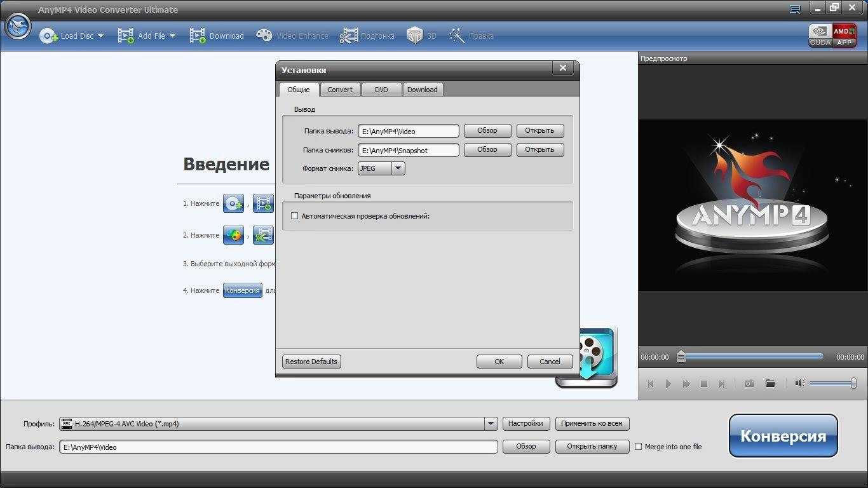Viewport: 868px width, 488px height.
Task: Click the next frame playback button
Action: tap(722, 384)
